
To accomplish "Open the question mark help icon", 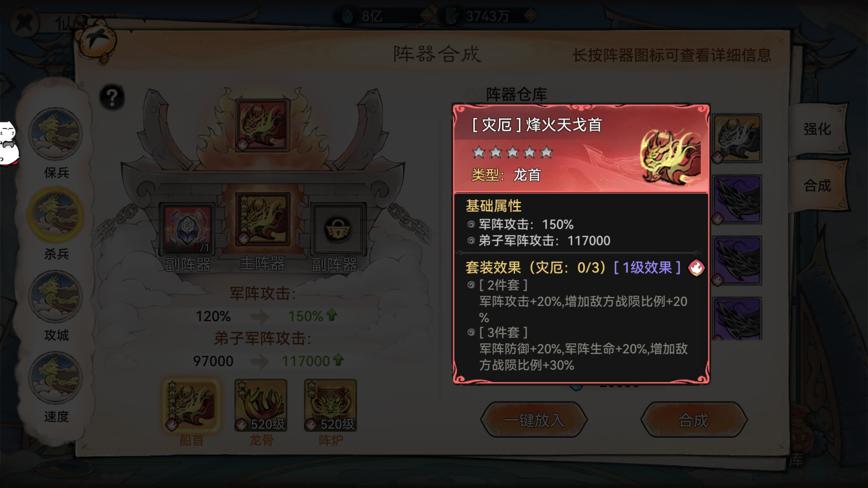I will 112,97.
